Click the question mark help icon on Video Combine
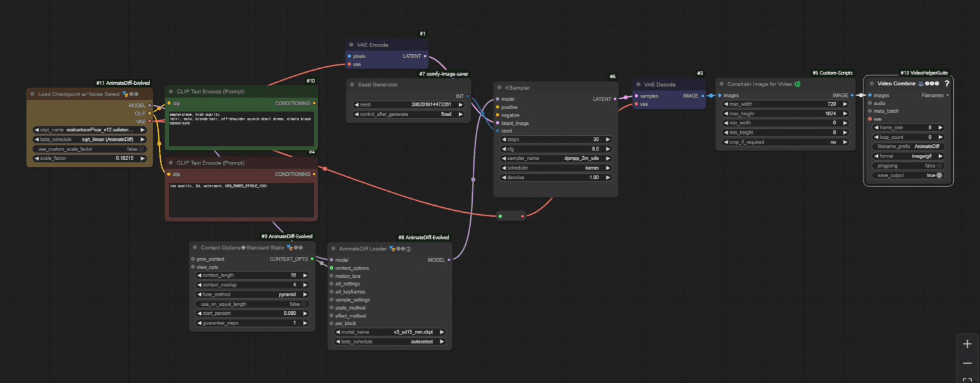 [947, 83]
